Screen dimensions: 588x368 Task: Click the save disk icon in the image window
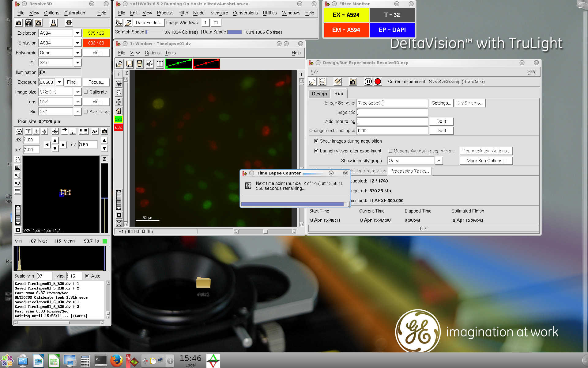pos(130,64)
